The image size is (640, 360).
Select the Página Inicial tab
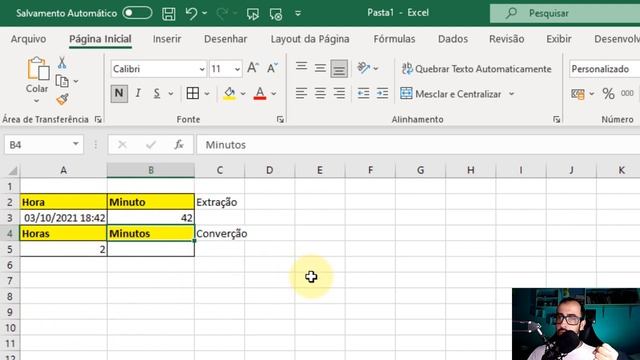[x=100, y=39]
